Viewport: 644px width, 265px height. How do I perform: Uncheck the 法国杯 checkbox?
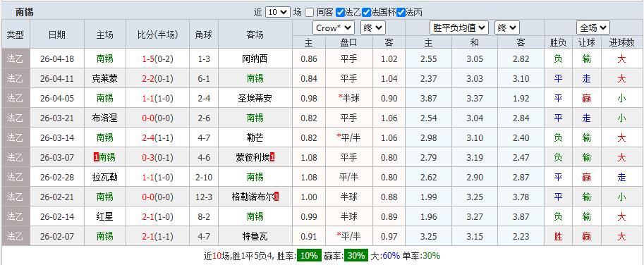point(366,12)
